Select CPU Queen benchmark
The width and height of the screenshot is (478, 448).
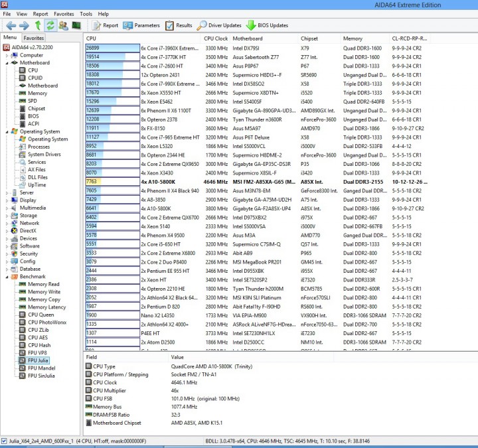(x=37, y=315)
